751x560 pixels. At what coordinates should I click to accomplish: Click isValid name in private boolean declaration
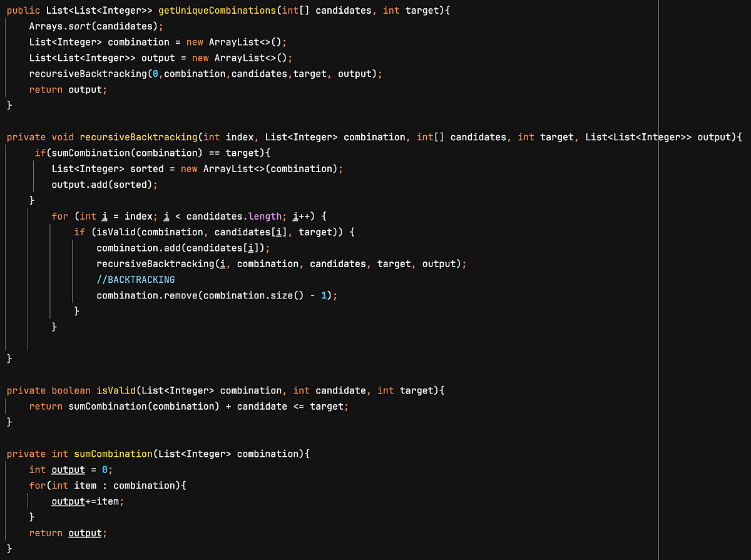click(x=116, y=390)
